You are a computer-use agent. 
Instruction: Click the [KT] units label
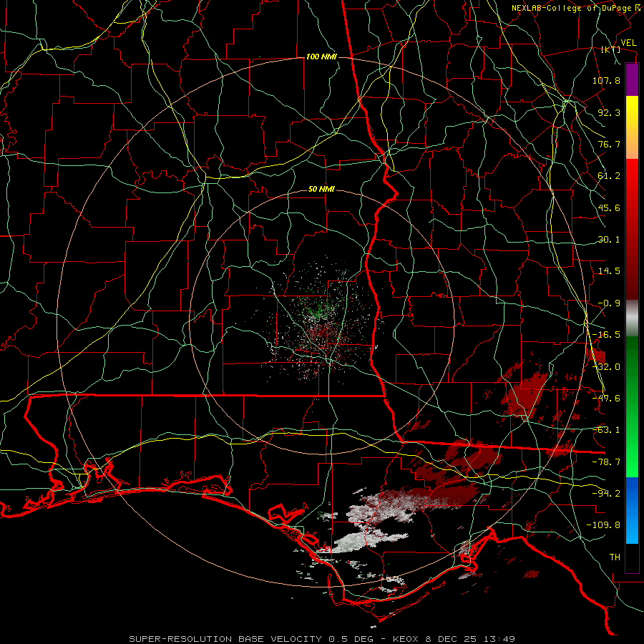(611, 49)
